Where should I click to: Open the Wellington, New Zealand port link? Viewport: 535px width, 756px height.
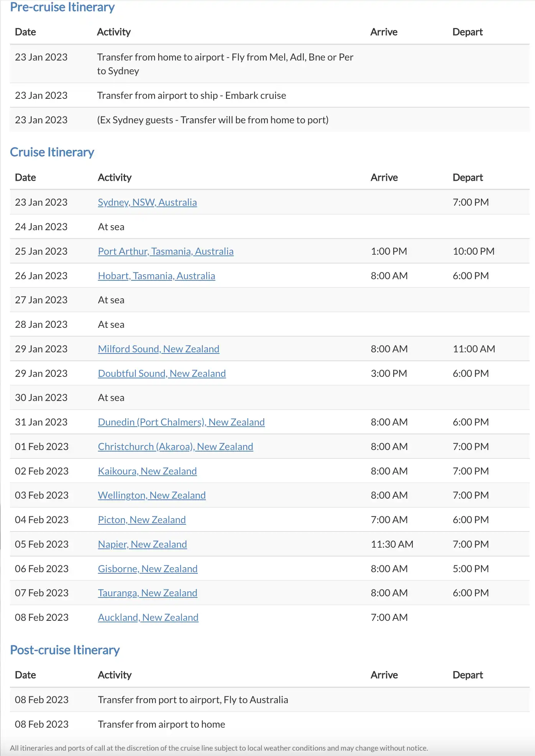152,495
